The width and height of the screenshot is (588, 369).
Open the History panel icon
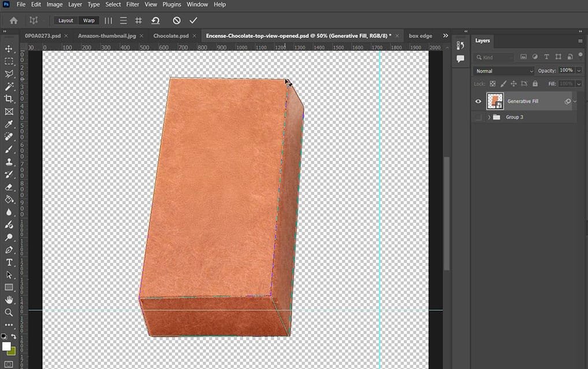click(460, 46)
